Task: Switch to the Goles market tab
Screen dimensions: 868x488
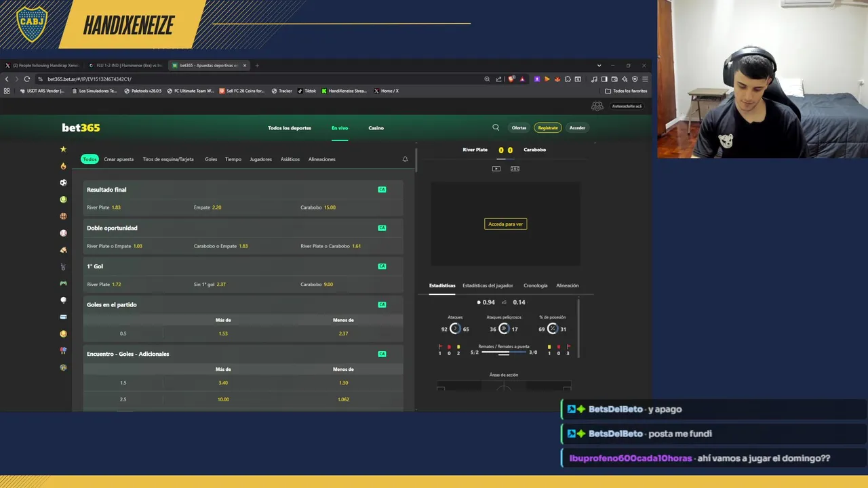Action: pyautogui.click(x=211, y=159)
